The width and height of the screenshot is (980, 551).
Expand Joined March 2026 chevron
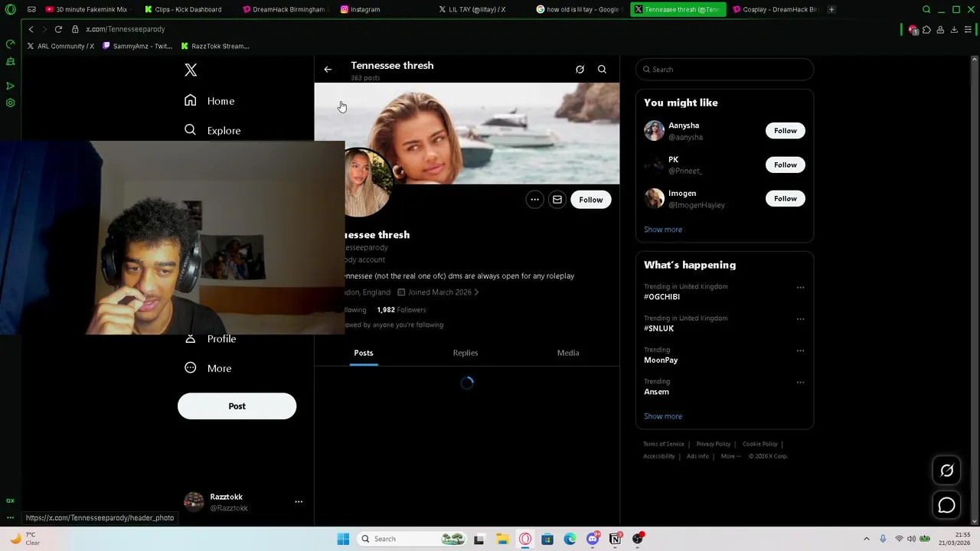[476, 292]
